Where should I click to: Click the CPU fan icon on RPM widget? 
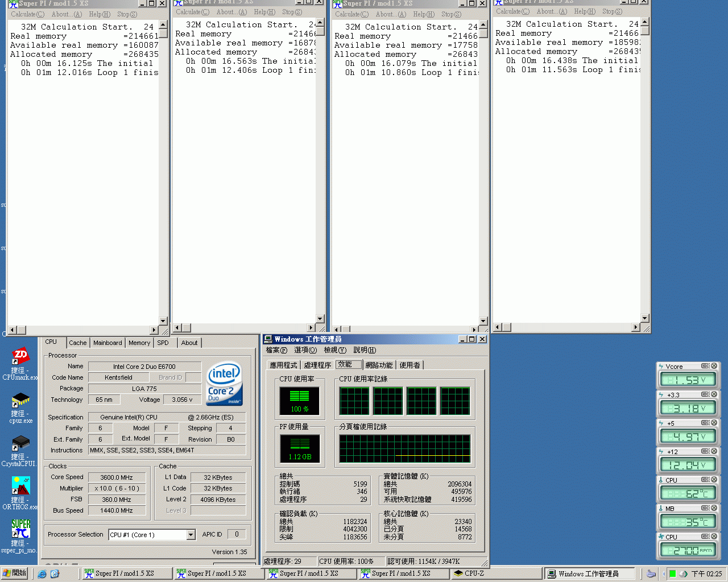click(661, 537)
